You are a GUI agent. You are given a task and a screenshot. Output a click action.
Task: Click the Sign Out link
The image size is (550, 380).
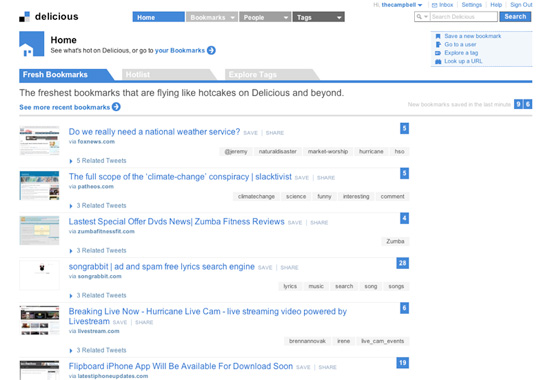tap(521, 5)
